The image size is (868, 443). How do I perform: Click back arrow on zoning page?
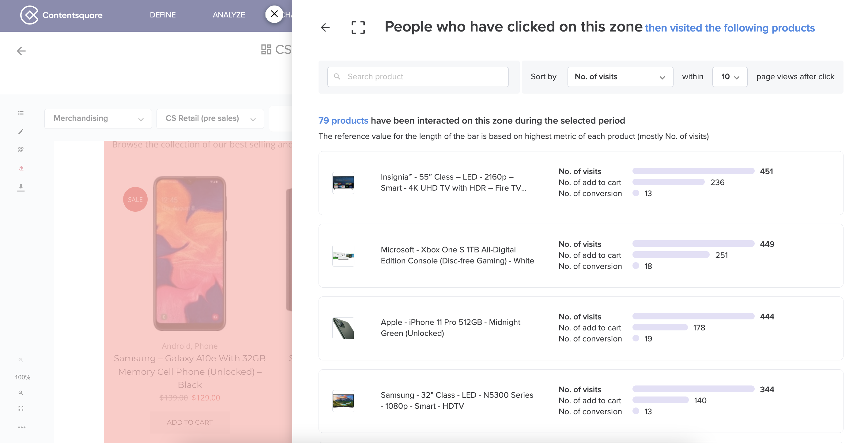pos(21,51)
